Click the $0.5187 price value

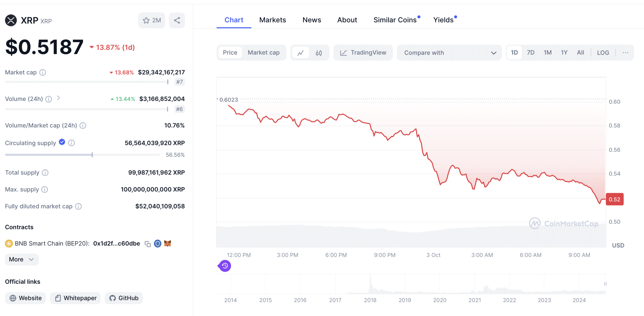[x=44, y=47]
